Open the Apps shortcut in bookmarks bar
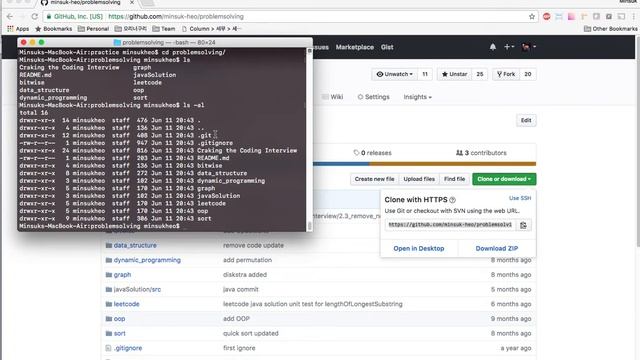Viewport: 640px width, 360px height. [x=18, y=29]
